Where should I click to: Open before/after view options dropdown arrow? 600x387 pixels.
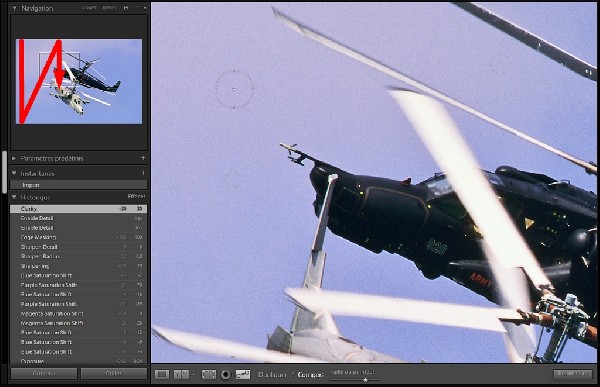(193, 374)
